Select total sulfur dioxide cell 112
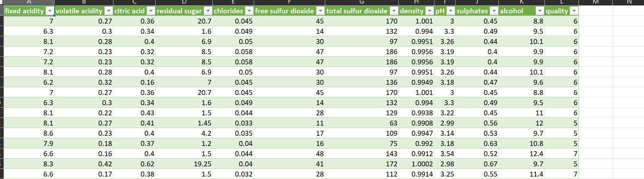The width and height of the screenshot is (644, 179). 362,174
